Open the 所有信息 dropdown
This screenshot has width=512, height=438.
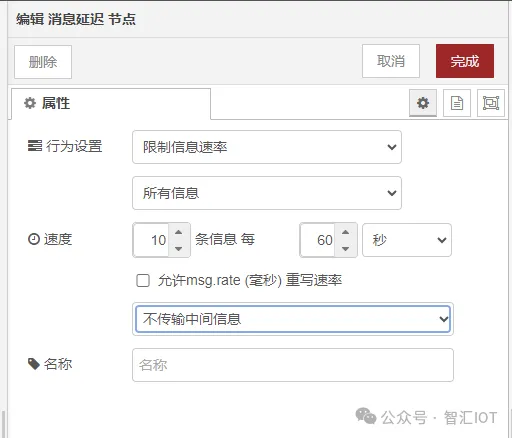(x=267, y=193)
